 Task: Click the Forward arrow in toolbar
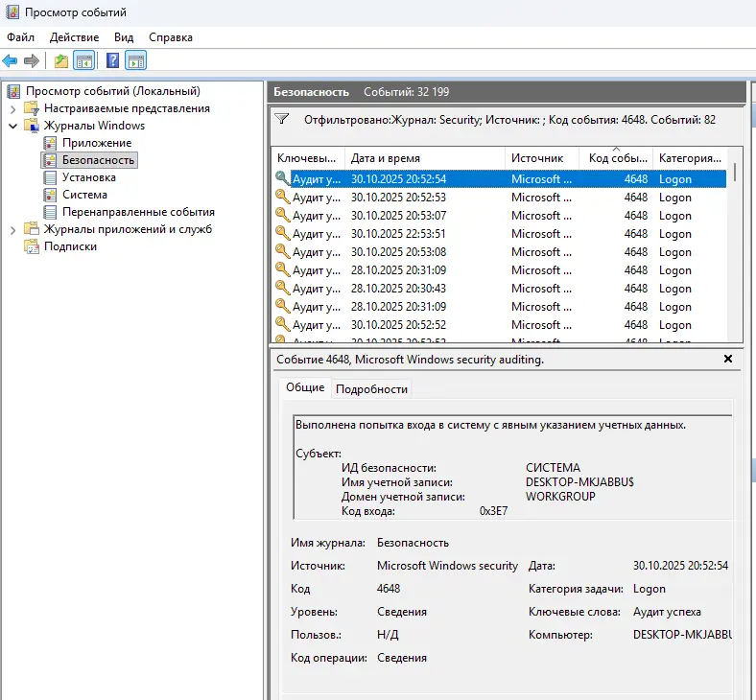pos(32,61)
